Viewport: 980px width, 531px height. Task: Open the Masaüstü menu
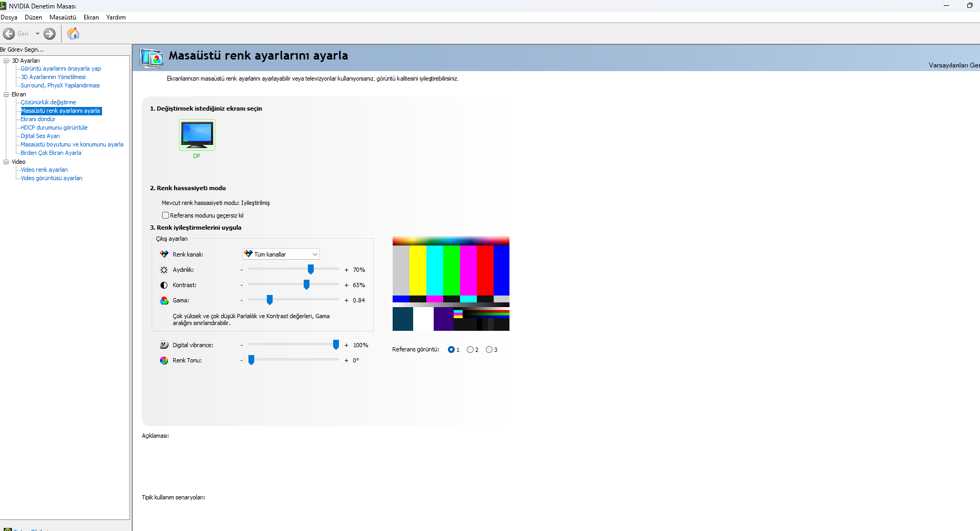click(x=63, y=17)
